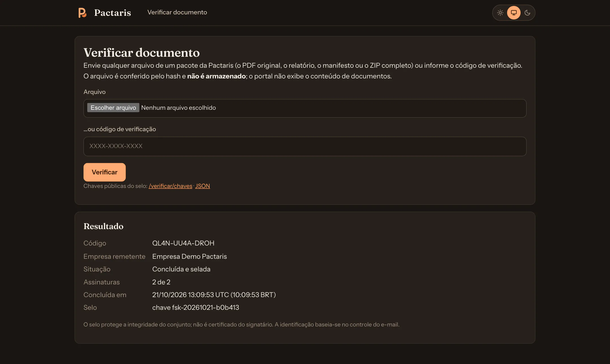610x364 pixels.
Task: Click the Escolher arquivo button
Action: click(113, 108)
